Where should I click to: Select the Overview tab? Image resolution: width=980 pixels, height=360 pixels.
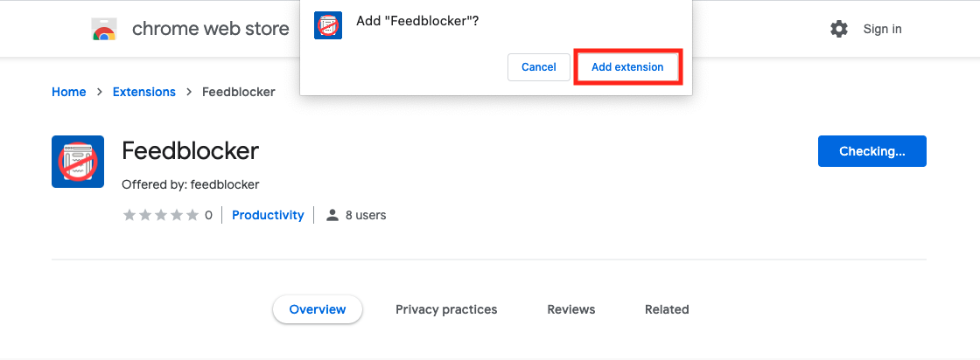coord(318,309)
